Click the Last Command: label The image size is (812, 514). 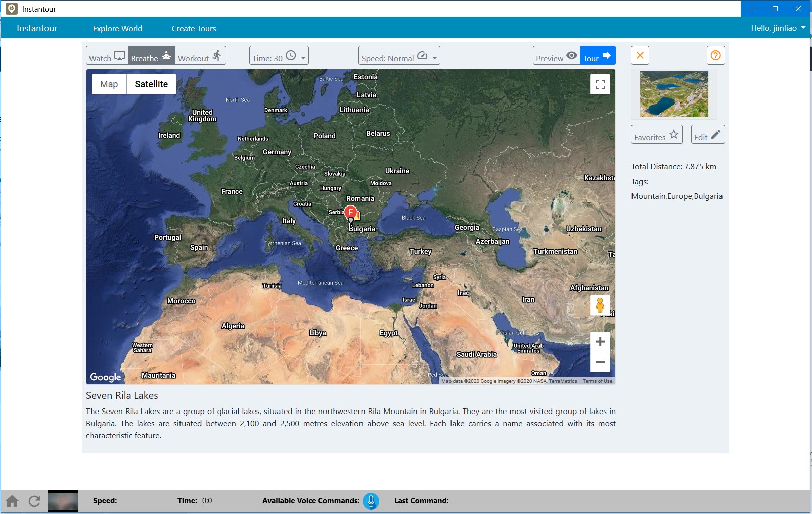coord(421,501)
